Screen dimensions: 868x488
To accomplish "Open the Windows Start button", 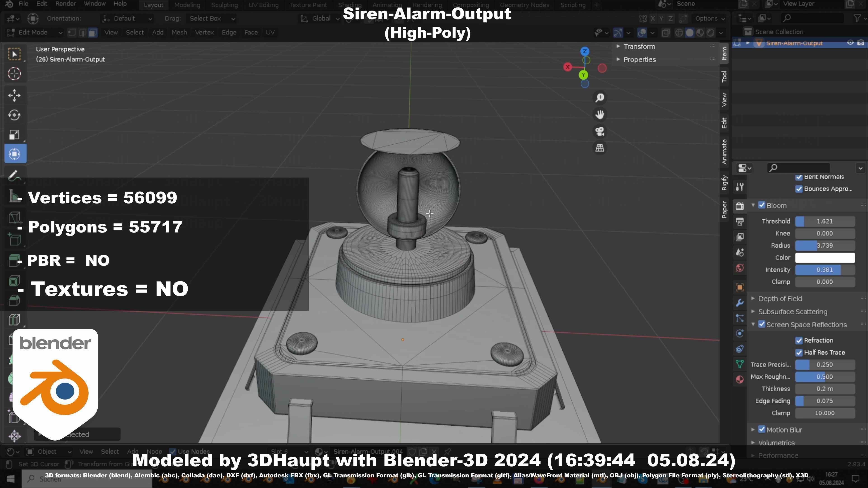I will click(x=10, y=479).
